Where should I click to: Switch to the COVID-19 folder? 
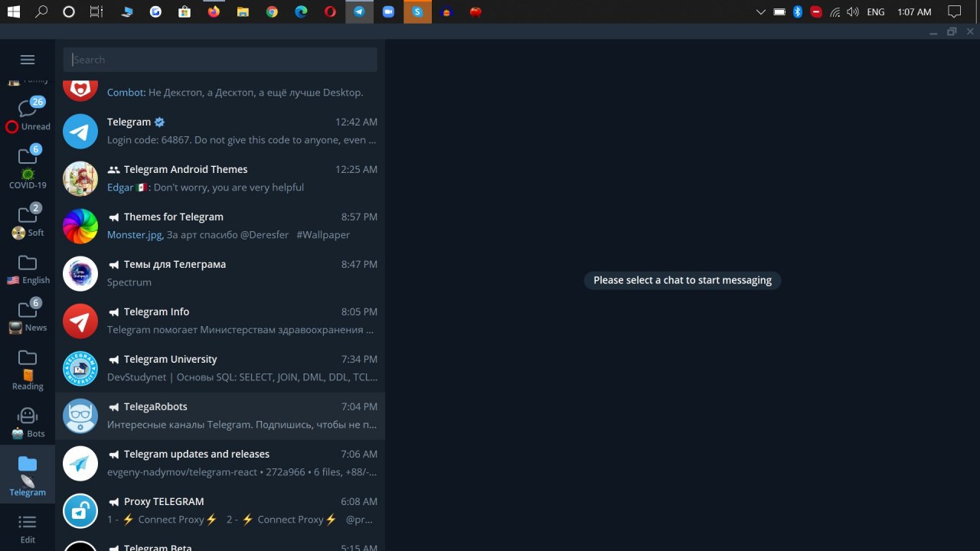tap(28, 167)
